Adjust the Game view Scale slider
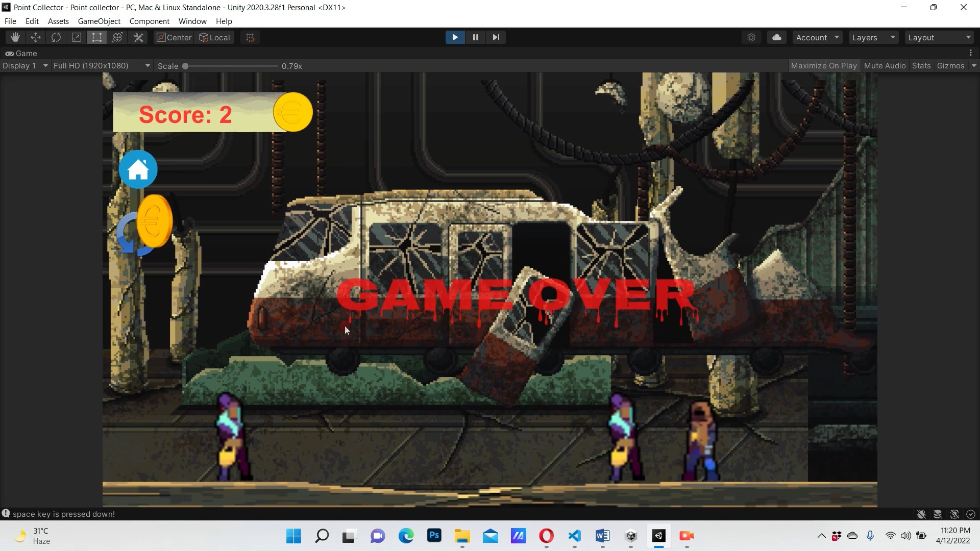Image resolution: width=980 pixels, height=551 pixels. point(186,66)
